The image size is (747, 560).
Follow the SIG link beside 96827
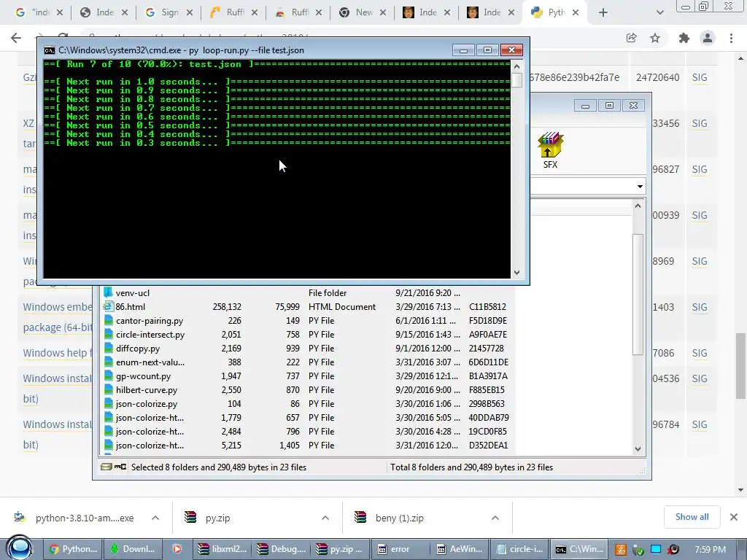click(700, 169)
